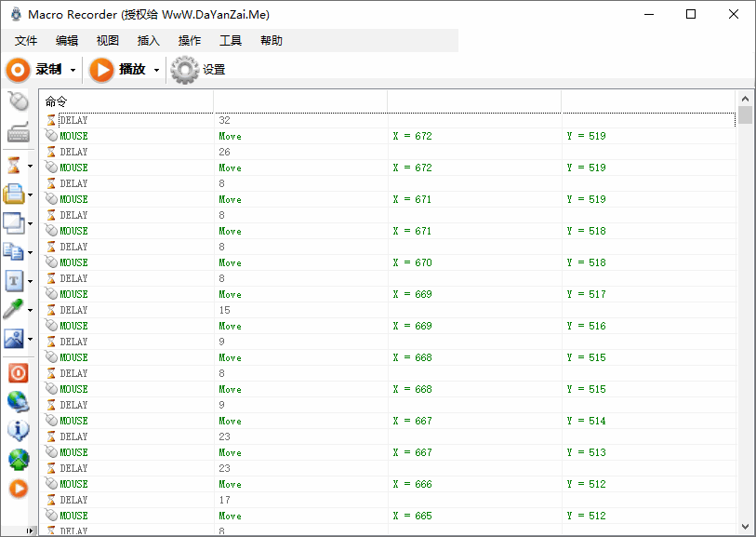Insert a delay using hourglass sidebar icon
The width and height of the screenshot is (756, 537).
point(14,166)
